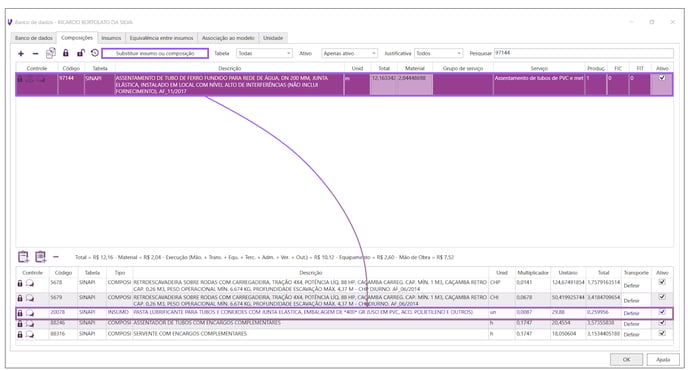
Task: Switch to the Unidade tab
Action: coord(273,38)
